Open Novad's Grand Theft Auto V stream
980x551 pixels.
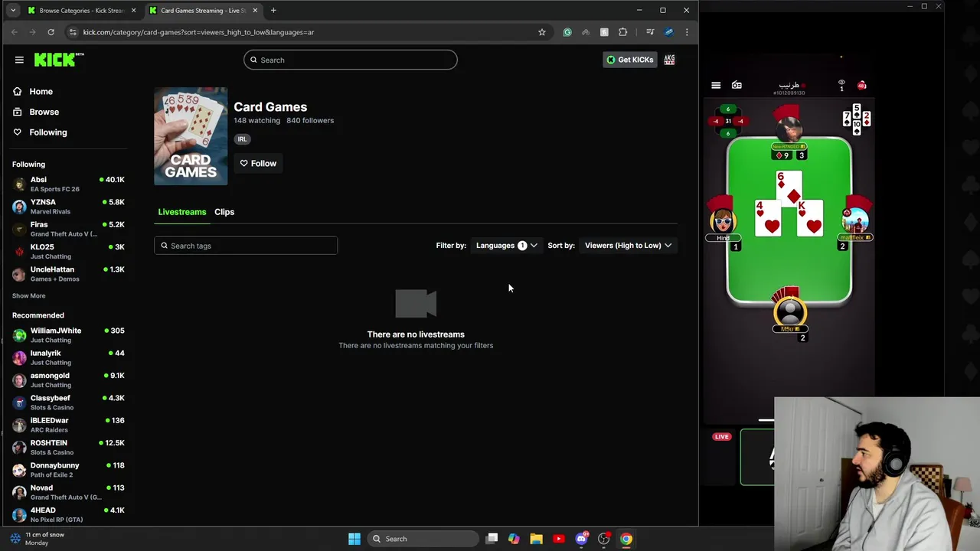point(68,492)
